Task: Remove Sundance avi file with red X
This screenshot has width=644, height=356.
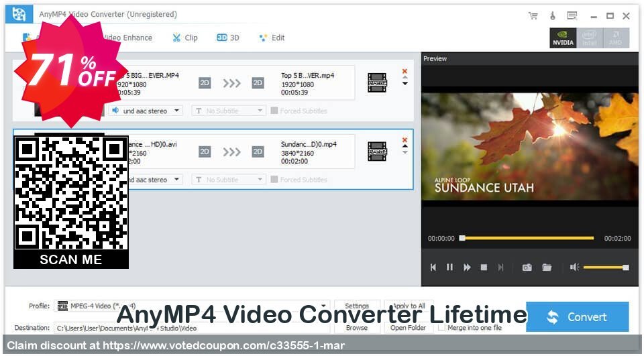Action: point(405,140)
